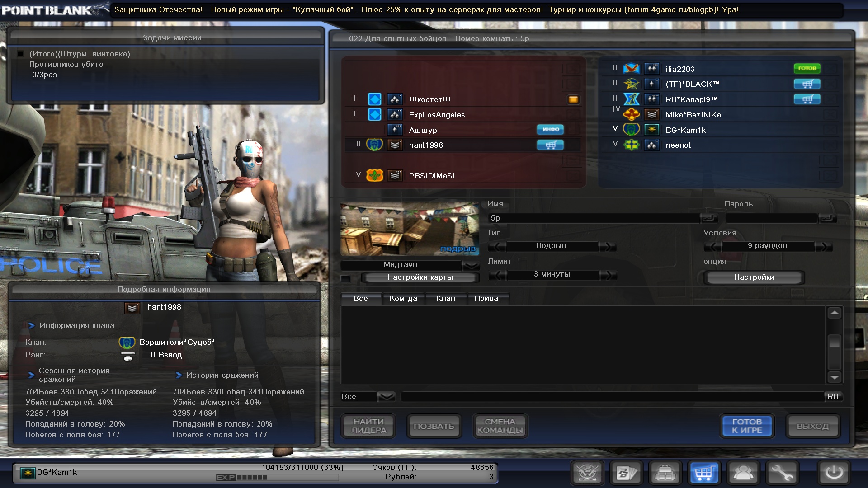Screen dimensions: 868x488
Task: Toggle the checkbox left of Настройки карты
Action: [345, 278]
